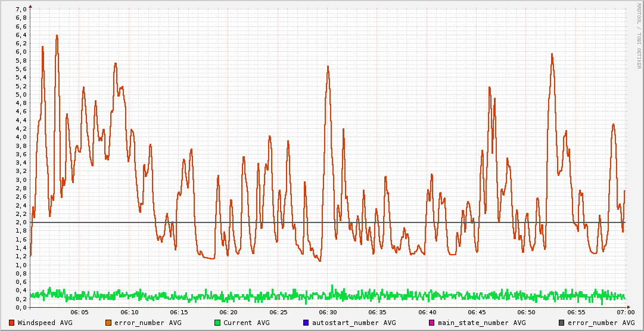This screenshot has height=331, width=644.
Task: Click the dark gray error_number legend swatch
Action: point(562,323)
